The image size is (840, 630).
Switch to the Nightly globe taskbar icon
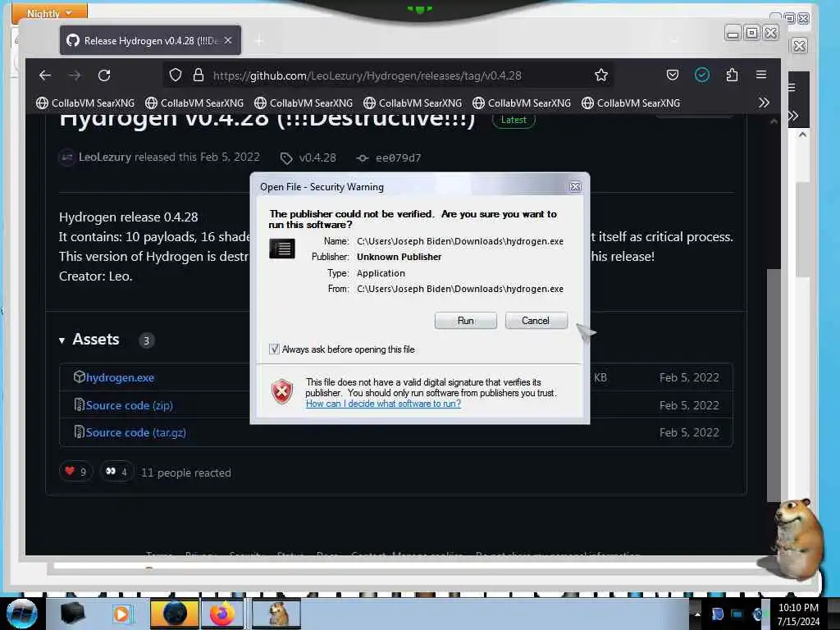click(x=175, y=614)
